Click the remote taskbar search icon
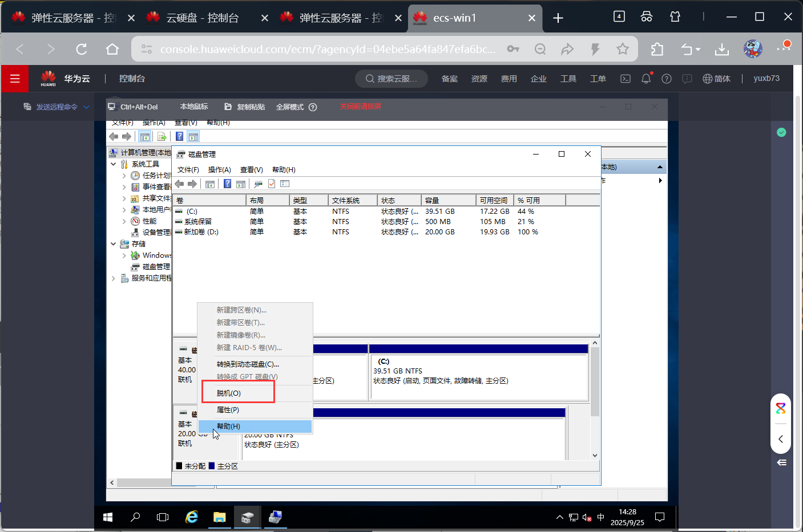The height and width of the screenshot is (532, 803). coord(135,517)
